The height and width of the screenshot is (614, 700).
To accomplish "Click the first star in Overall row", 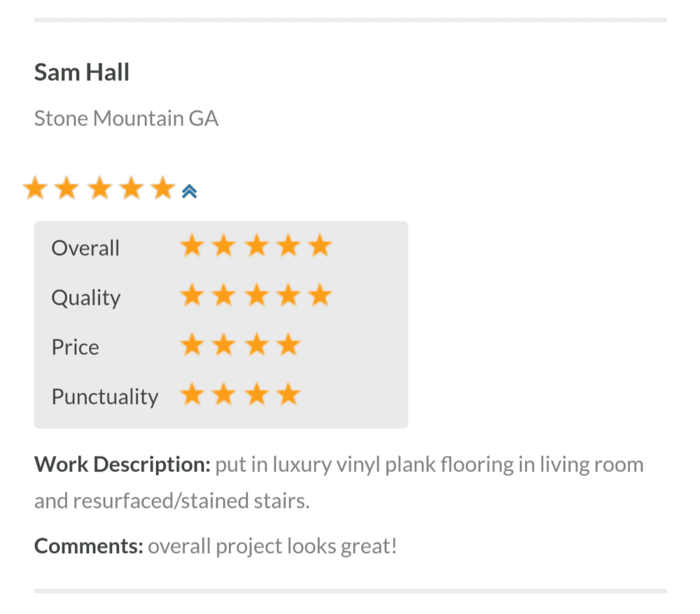I will (191, 246).
